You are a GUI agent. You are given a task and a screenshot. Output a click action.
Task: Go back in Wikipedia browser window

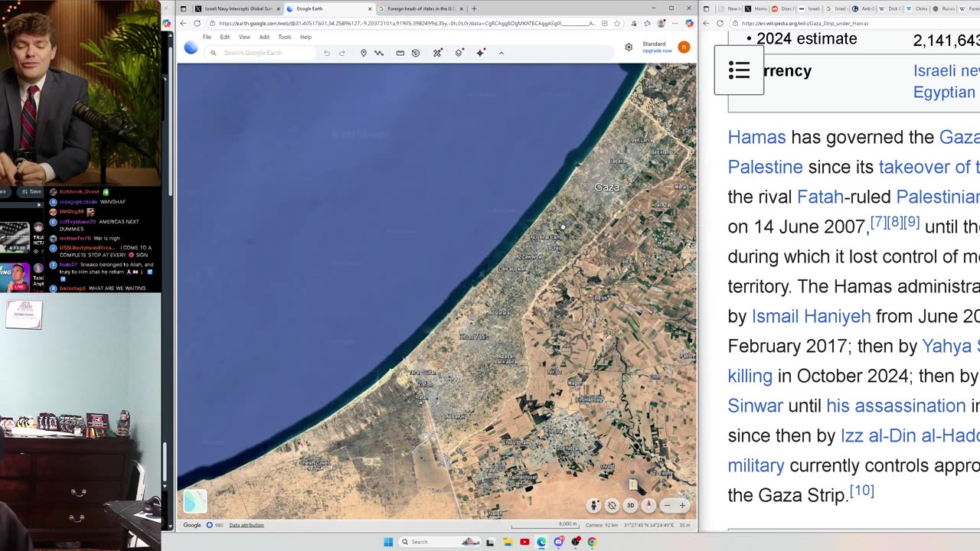click(706, 23)
